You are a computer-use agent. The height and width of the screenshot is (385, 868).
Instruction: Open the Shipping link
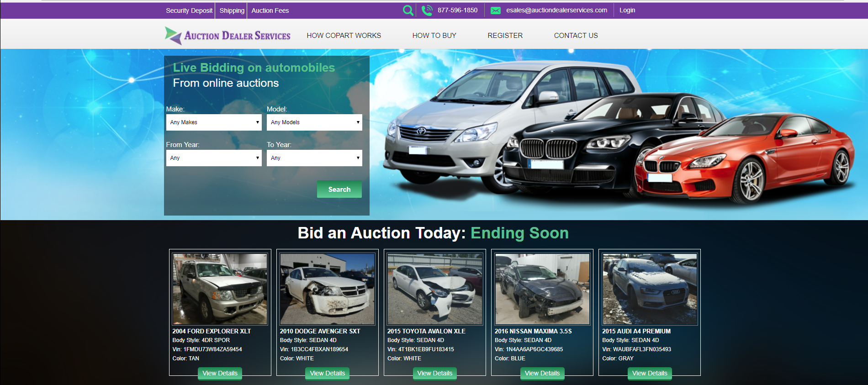pos(232,11)
